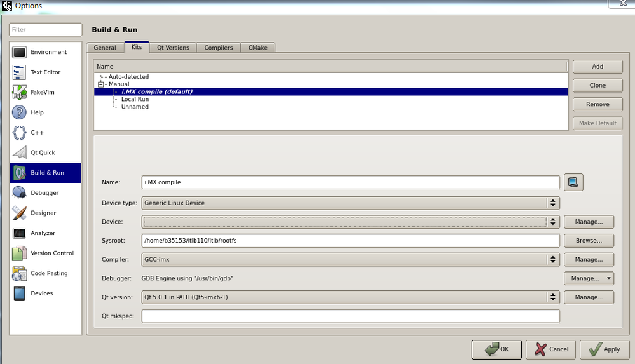This screenshot has height=364, width=635.
Task: Select the Auto-detected tree item
Action: click(x=128, y=77)
